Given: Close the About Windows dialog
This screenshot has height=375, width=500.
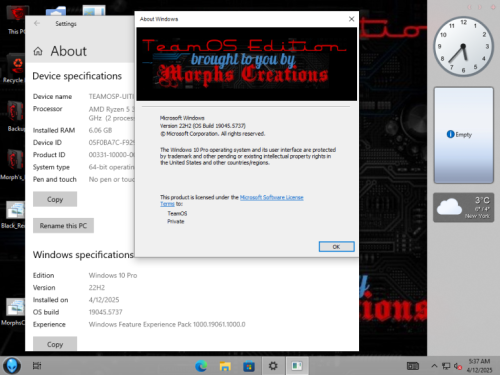Looking at the screenshot, I should tap(351, 19).
